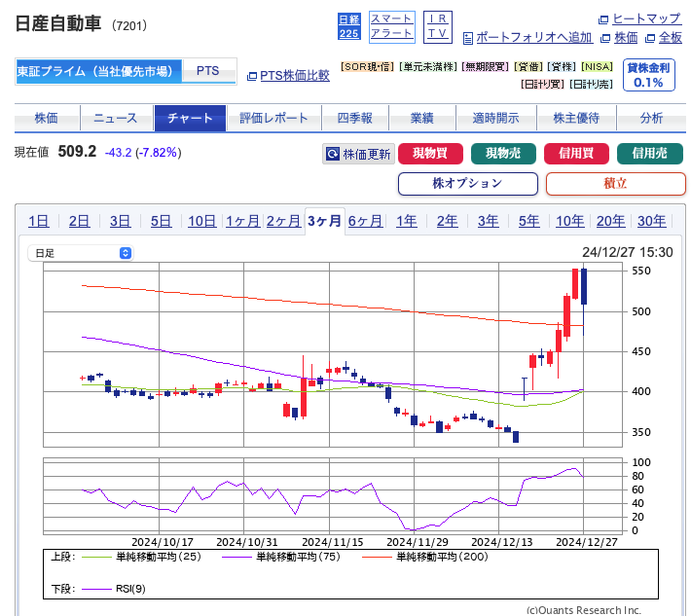The height and width of the screenshot is (616, 691).
Task: Click the 貸株金利 0.1% badge
Action: pyautogui.click(x=649, y=75)
